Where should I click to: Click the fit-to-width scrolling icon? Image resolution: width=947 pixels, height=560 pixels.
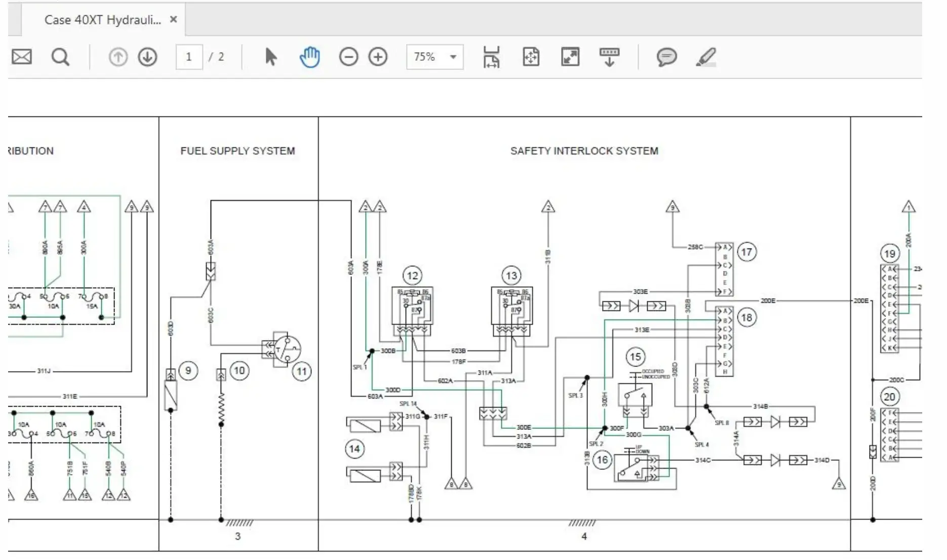pos(491,57)
